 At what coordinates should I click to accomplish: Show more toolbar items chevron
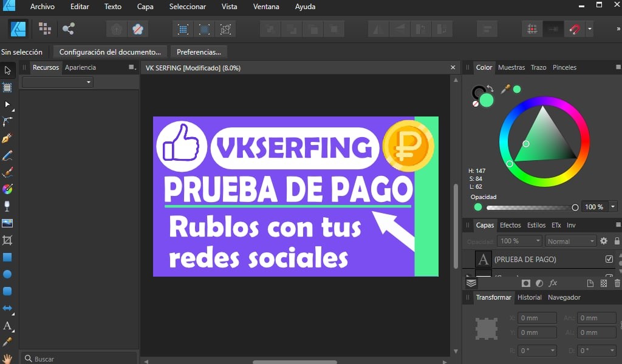pos(618,29)
